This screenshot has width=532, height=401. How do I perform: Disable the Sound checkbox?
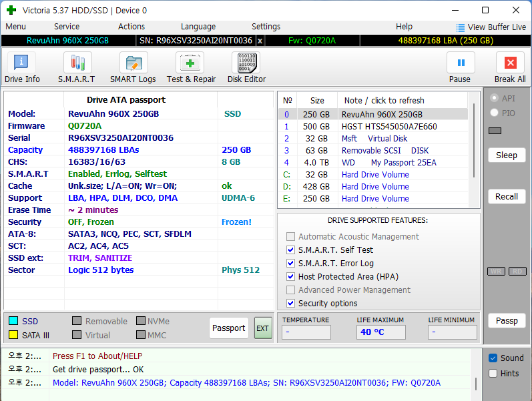(x=493, y=358)
